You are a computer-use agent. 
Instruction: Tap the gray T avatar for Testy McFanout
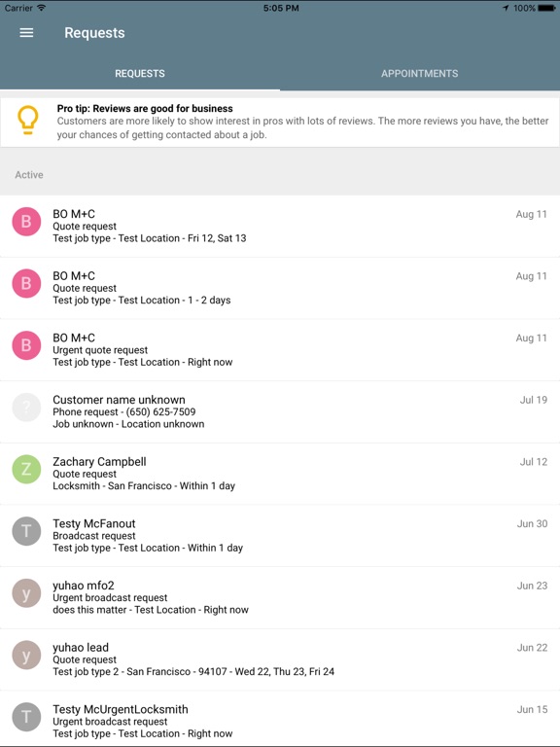click(26, 531)
